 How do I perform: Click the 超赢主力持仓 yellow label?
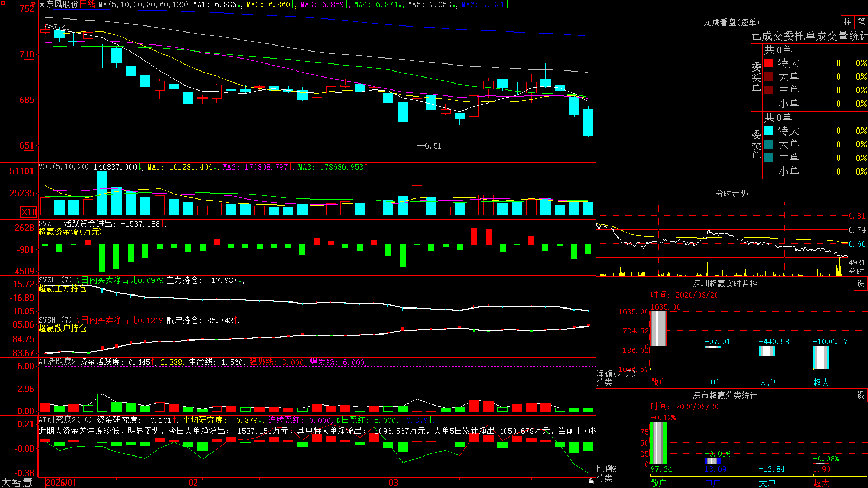click(62, 288)
